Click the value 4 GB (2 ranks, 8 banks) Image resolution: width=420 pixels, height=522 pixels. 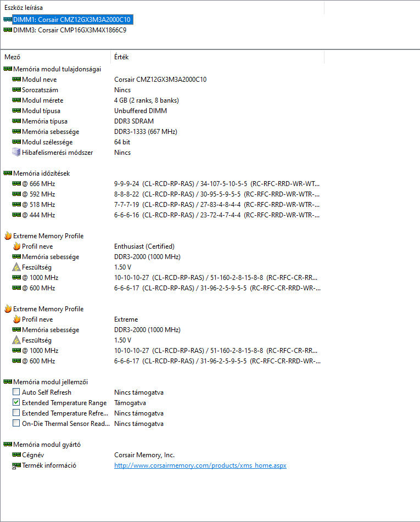click(x=147, y=100)
